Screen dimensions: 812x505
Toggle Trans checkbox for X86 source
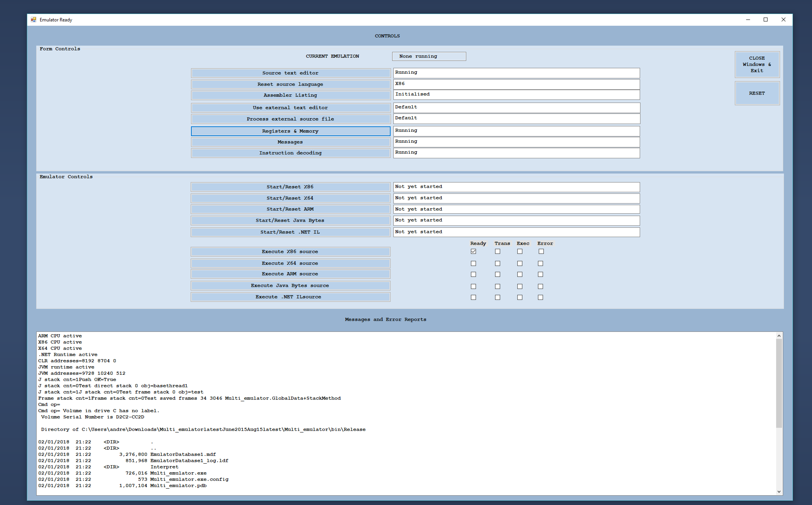[497, 252]
